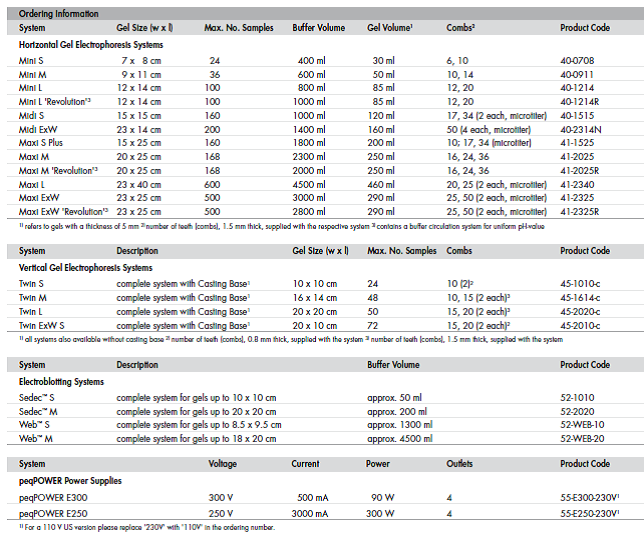Screen dimensions: 644x536
Task: Click the Horizontal Gel Electrophoresis Systems heading
Action: pos(91,45)
